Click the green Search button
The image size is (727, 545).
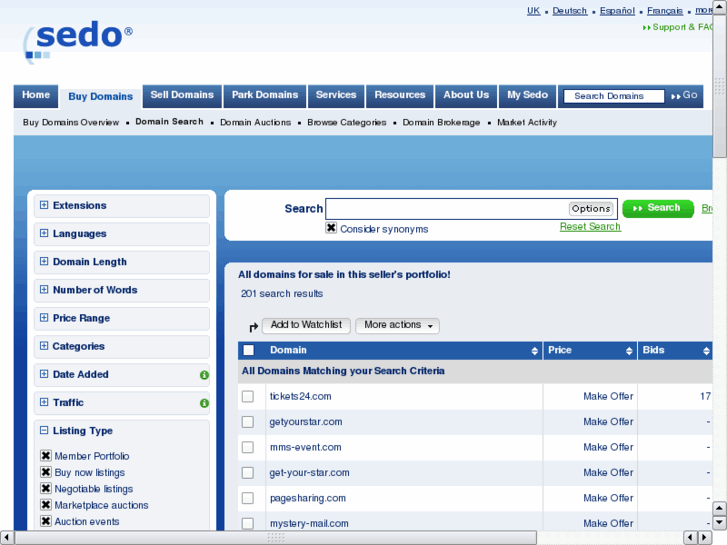[x=658, y=208]
